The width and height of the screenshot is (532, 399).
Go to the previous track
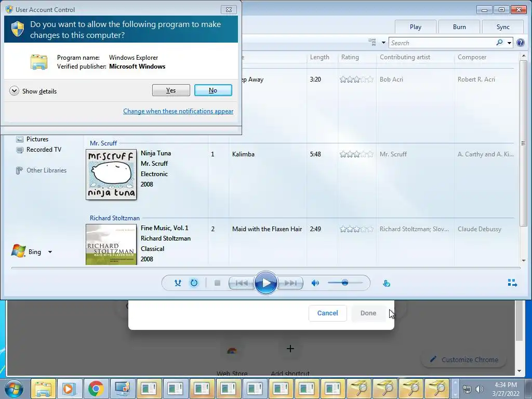[x=242, y=283]
